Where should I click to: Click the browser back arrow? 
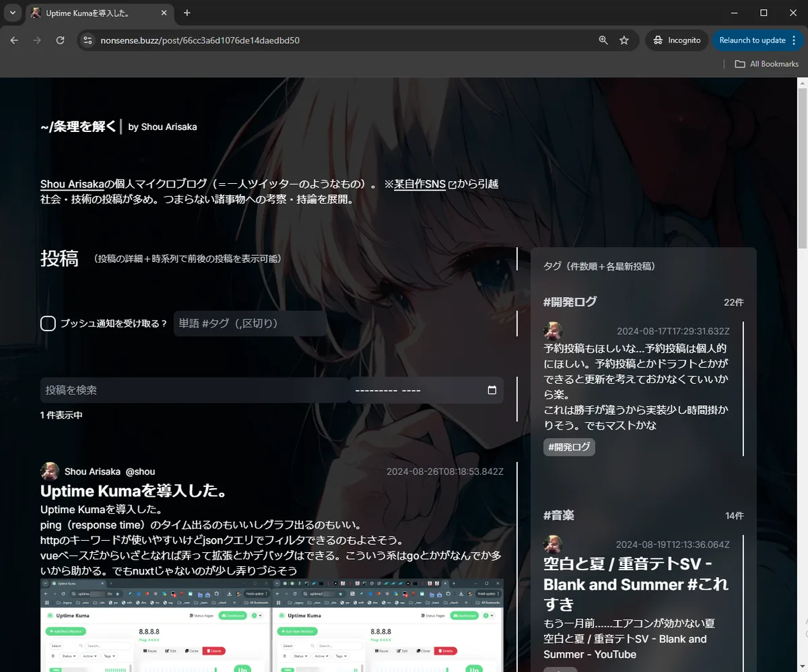[15, 40]
